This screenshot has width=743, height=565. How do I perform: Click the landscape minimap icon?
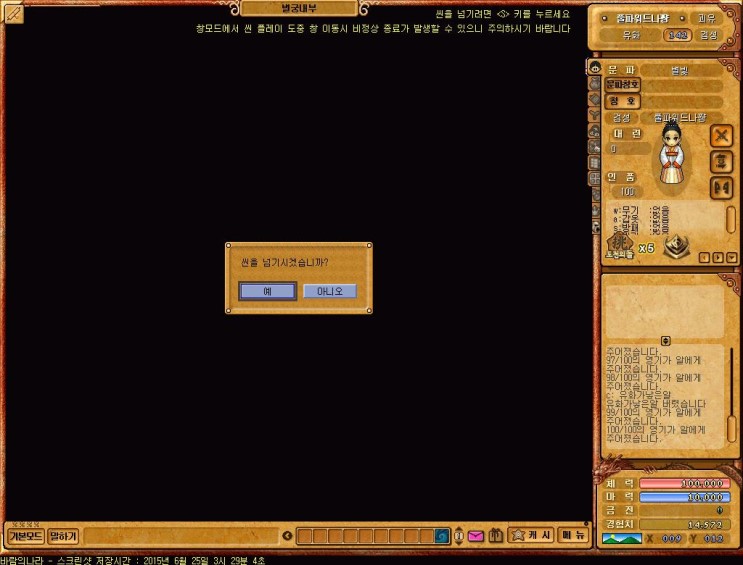[x=621, y=540]
